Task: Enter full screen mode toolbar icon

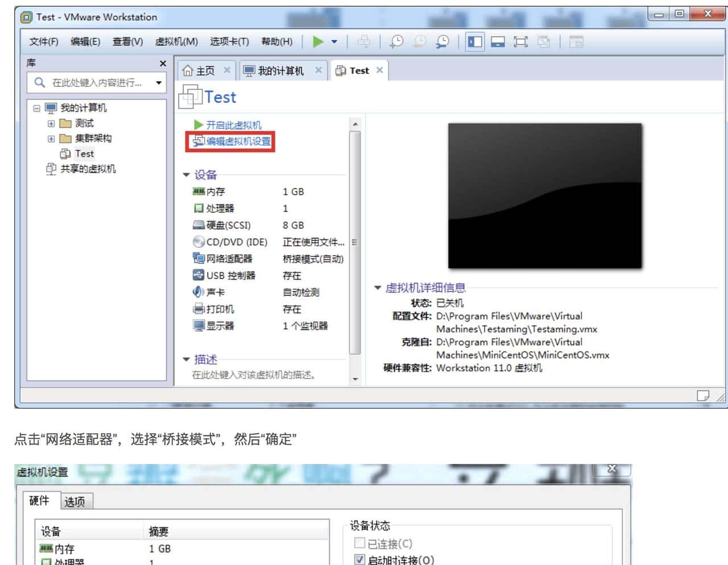Action: click(520, 41)
